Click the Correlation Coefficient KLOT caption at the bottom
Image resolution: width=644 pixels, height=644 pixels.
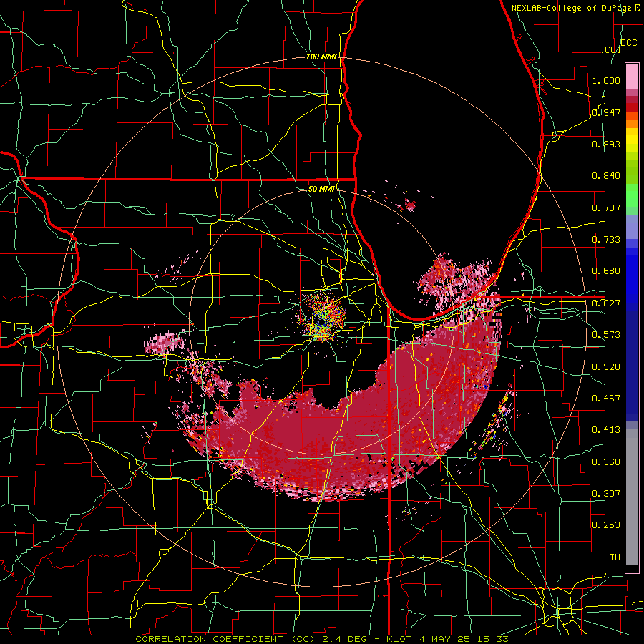pos(322,639)
